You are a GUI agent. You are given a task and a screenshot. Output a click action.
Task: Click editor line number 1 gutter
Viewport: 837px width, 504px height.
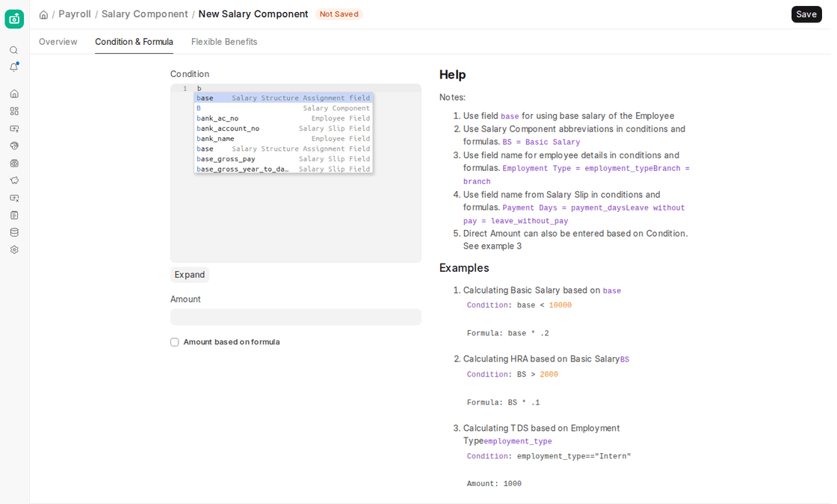click(185, 89)
